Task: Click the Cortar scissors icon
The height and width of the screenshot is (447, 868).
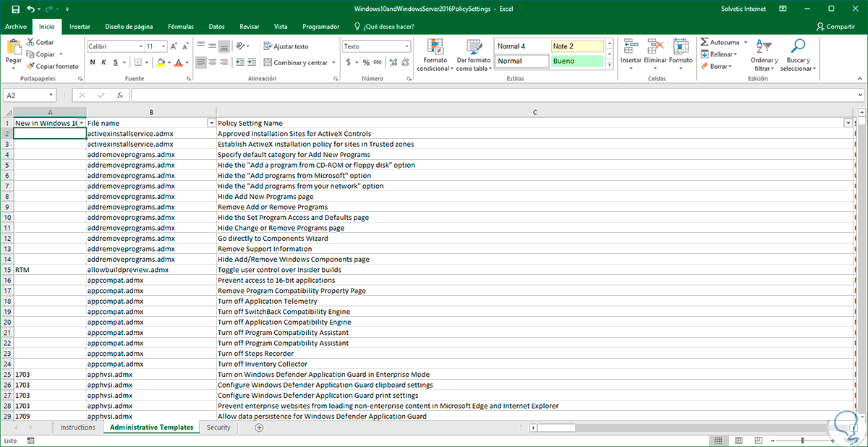Action: 30,43
